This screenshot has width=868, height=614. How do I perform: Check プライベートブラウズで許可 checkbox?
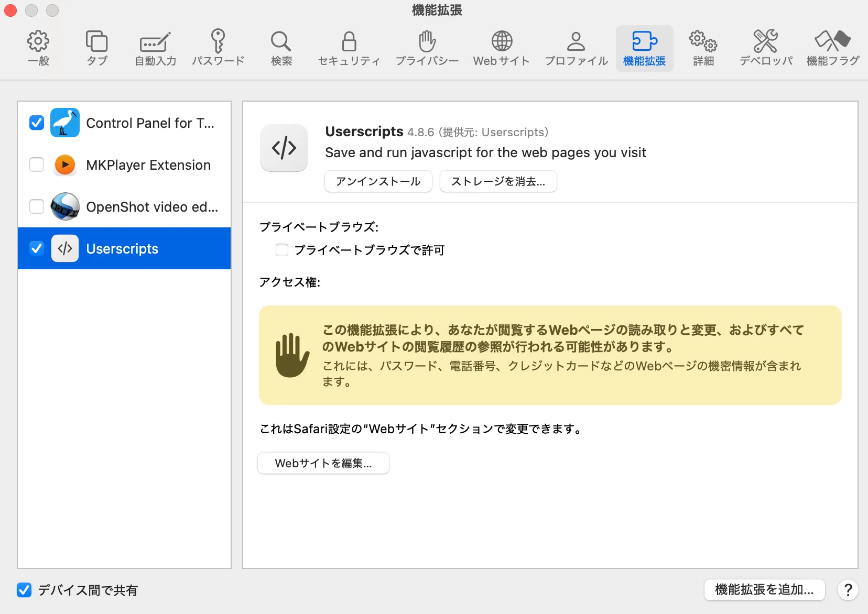coord(282,250)
